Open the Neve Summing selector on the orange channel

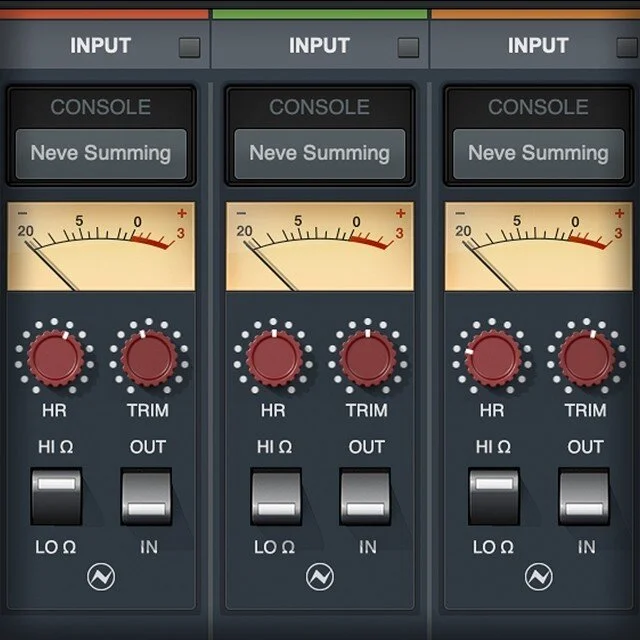click(538, 154)
